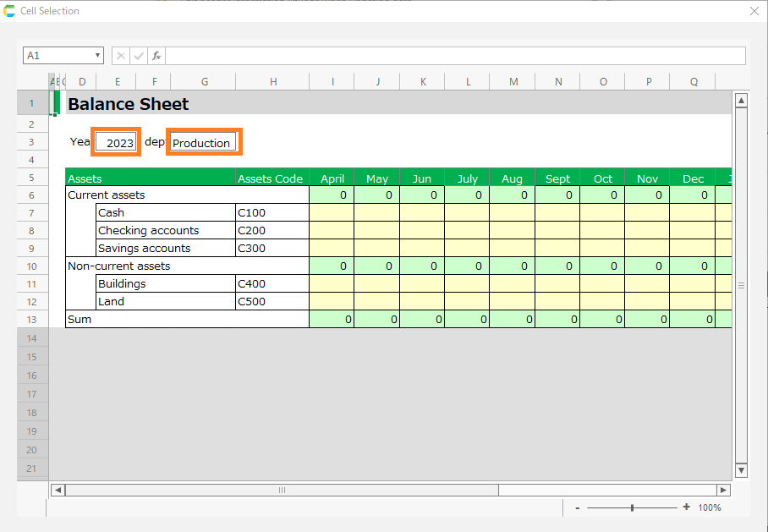Screen dimensions: 768x532
Task: Click the horizontal scrollbar thumb
Action: [x=282, y=490]
